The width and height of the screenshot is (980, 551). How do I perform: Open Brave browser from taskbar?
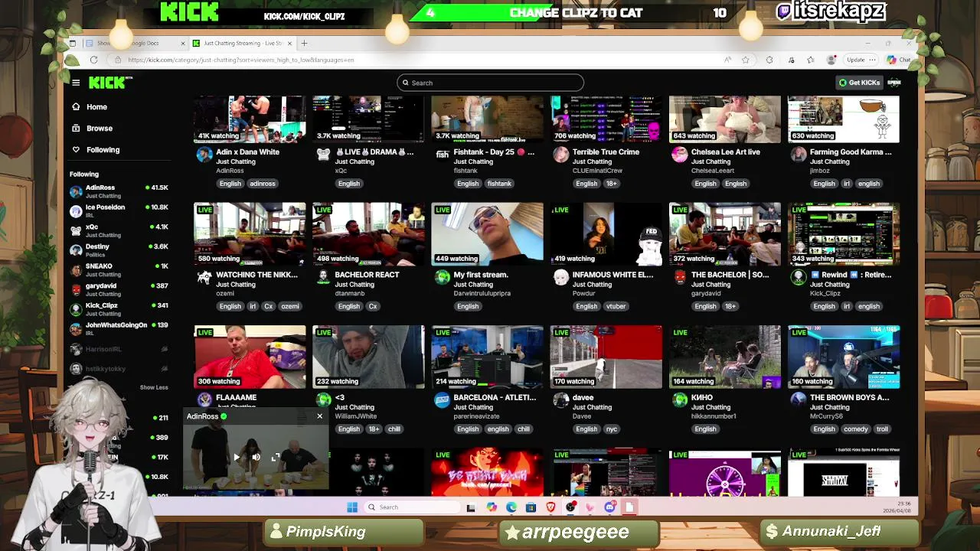click(550, 507)
